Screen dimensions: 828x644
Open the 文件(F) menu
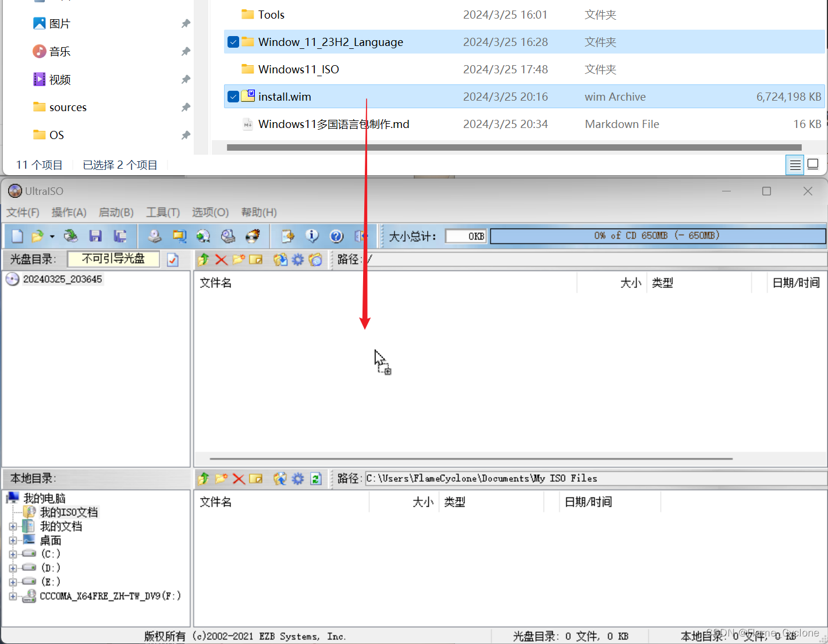(23, 212)
